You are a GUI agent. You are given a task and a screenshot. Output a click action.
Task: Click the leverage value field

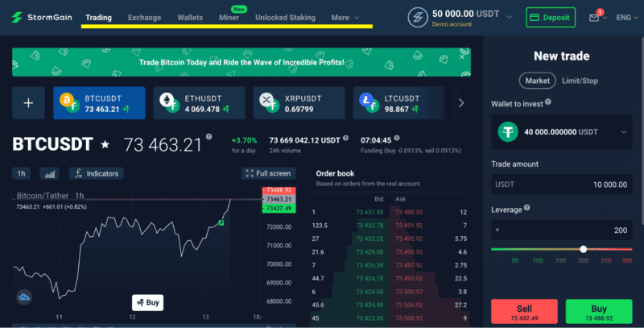[x=561, y=230]
